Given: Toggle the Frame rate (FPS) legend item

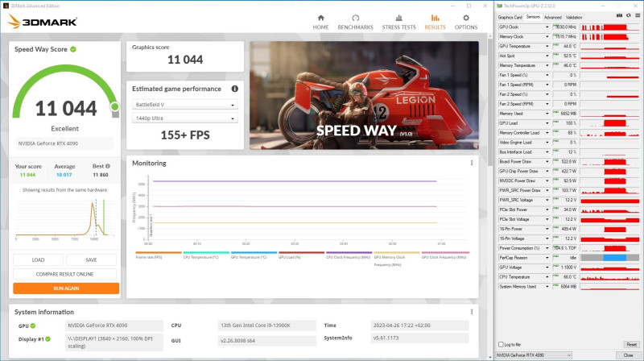Looking at the screenshot, I should pos(158,255).
